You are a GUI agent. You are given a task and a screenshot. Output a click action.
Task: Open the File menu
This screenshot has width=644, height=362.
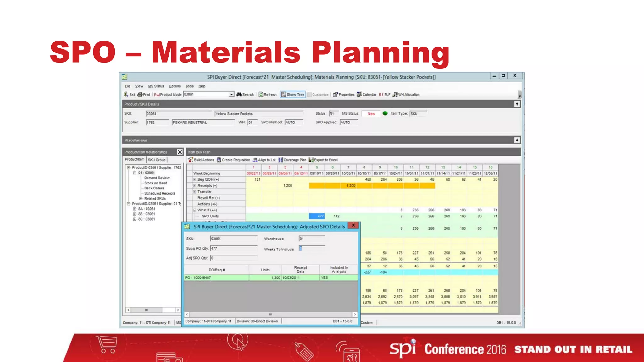[127, 86]
